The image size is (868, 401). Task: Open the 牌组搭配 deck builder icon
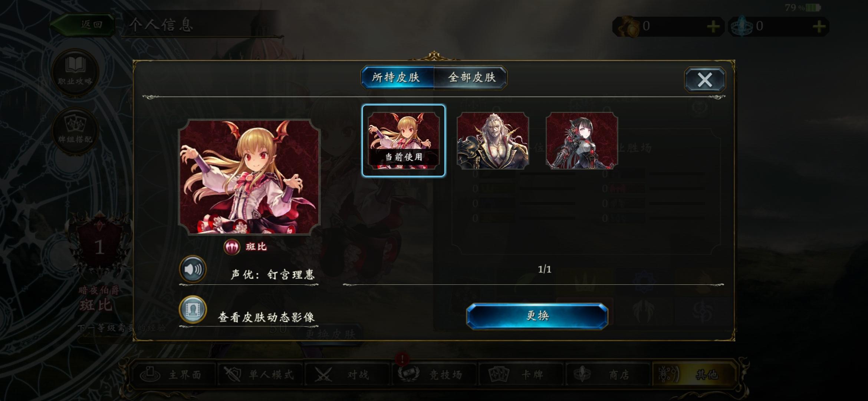click(x=75, y=131)
